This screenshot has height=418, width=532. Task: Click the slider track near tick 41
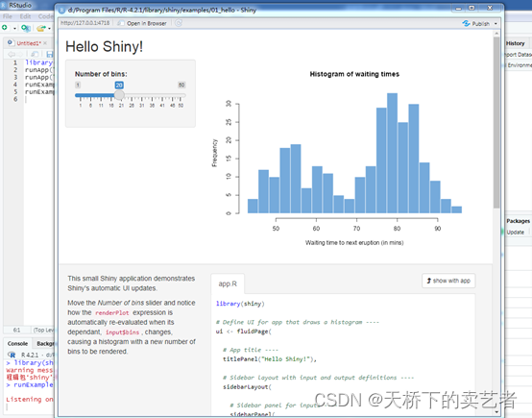[x=162, y=95]
